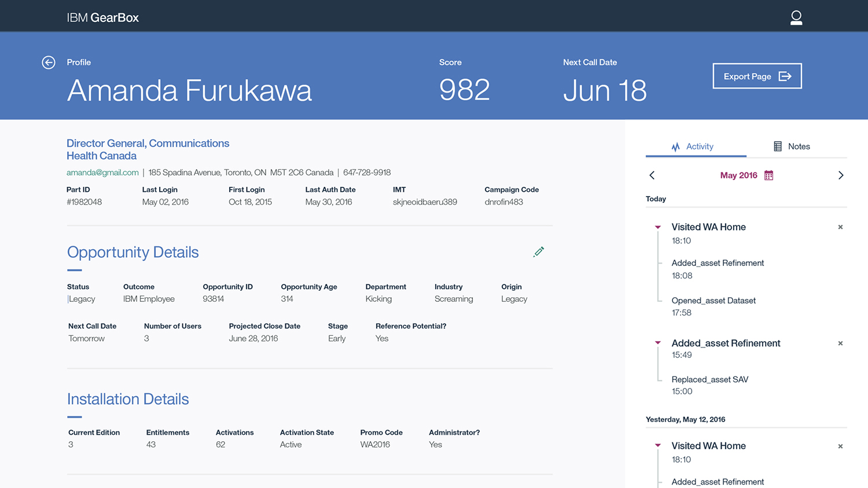Click the 185 Spadina Avenue address
The height and width of the screenshot is (488, 868).
pos(241,172)
